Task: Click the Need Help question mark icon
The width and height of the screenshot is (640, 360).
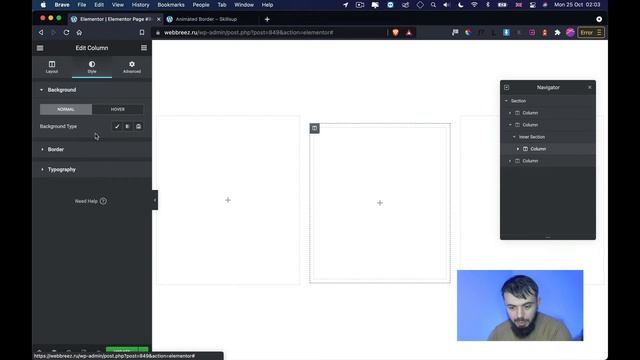Action: click(x=103, y=201)
